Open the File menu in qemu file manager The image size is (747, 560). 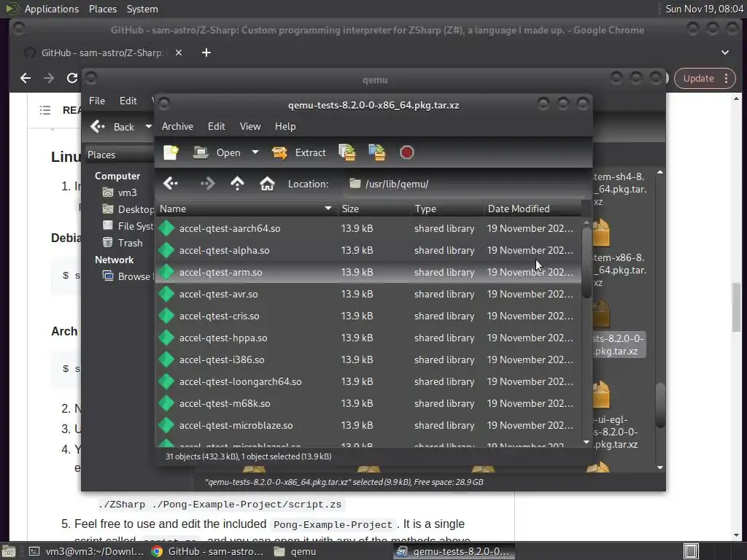tap(97, 101)
